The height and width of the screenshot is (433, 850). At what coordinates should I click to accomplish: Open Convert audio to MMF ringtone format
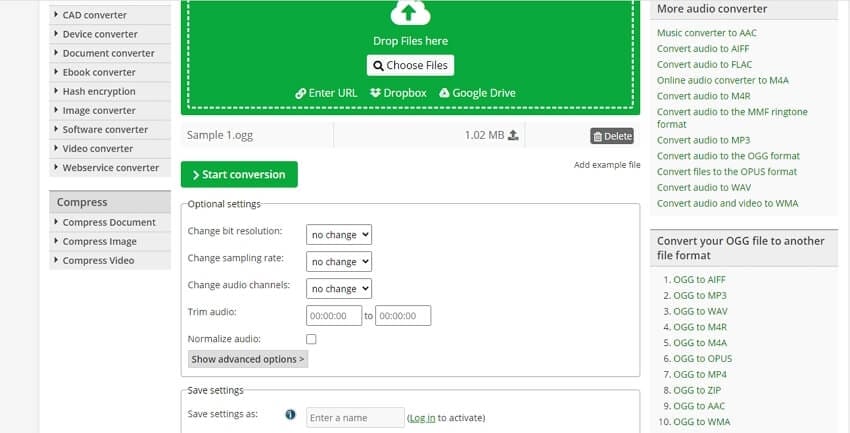tap(732, 118)
